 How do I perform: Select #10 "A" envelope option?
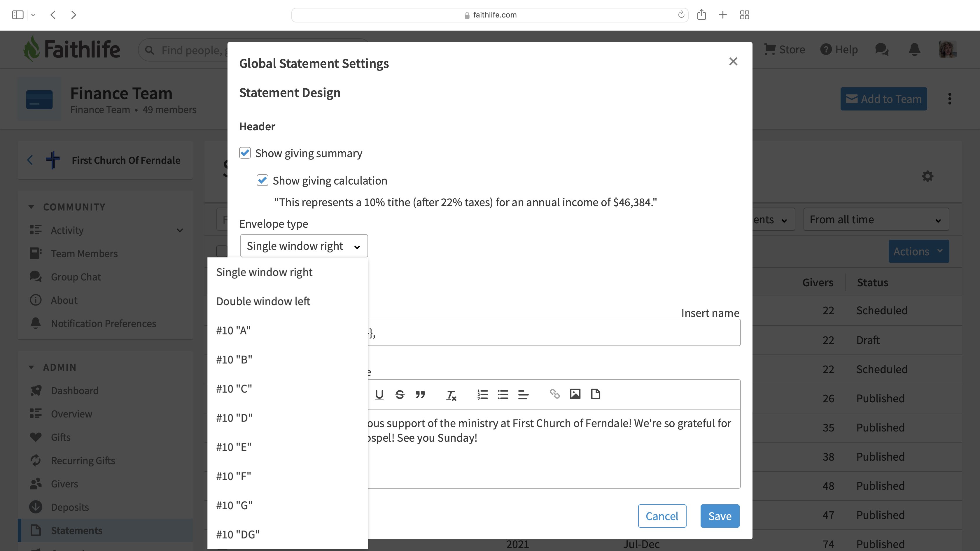[x=288, y=330]
